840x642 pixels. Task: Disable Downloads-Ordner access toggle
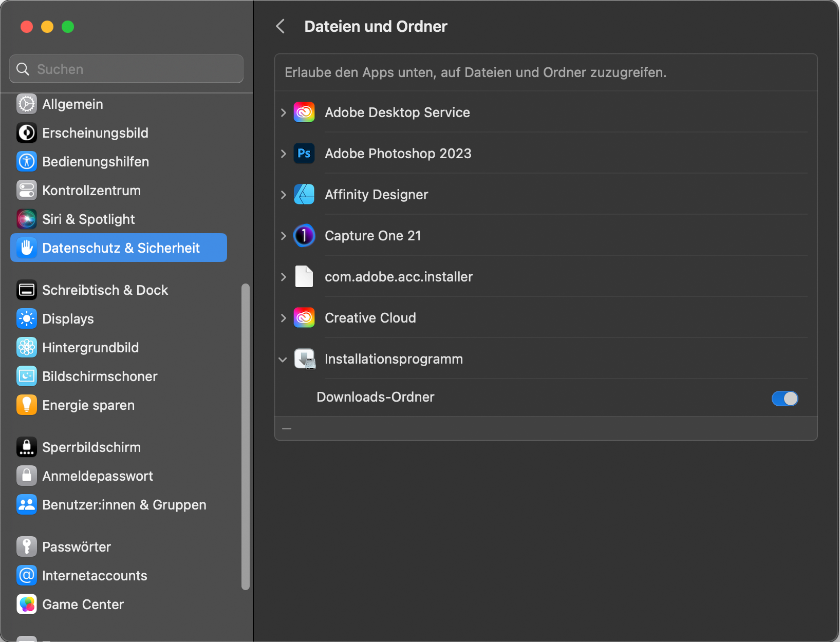785,399
